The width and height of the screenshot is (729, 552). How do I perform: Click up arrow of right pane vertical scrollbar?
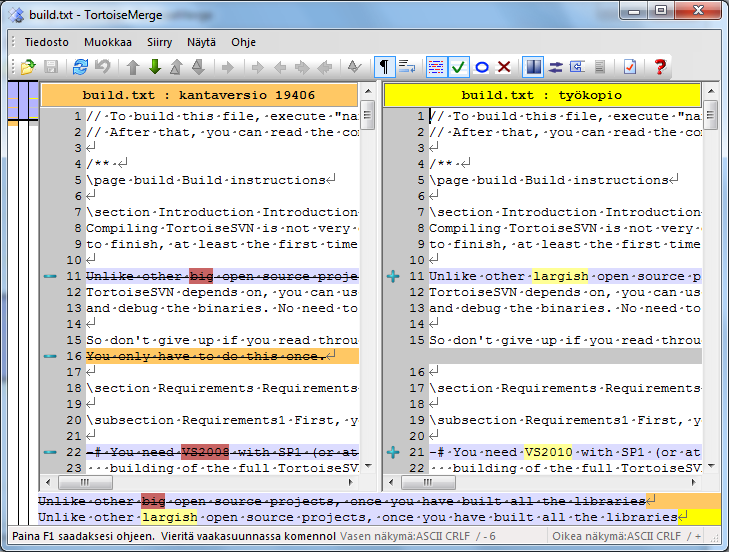point(711,91)
